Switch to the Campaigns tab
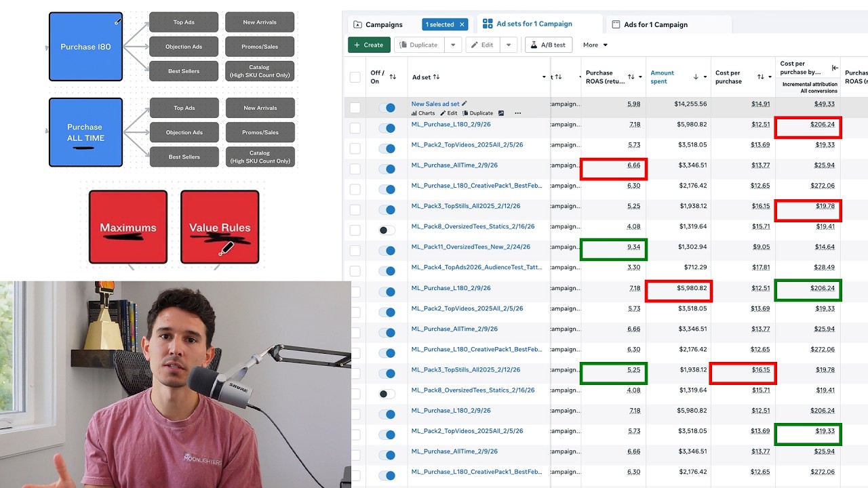 coord(378,24)
